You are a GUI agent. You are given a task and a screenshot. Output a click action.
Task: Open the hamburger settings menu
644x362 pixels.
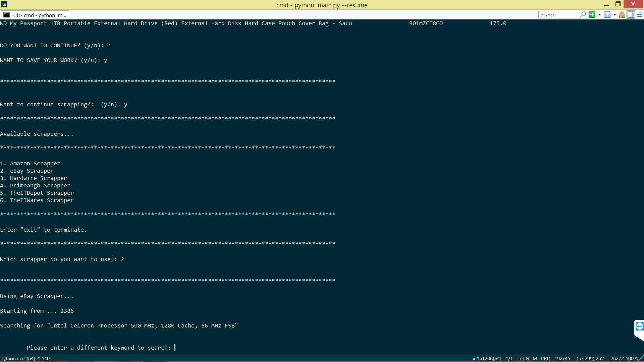tap(640, 15)
